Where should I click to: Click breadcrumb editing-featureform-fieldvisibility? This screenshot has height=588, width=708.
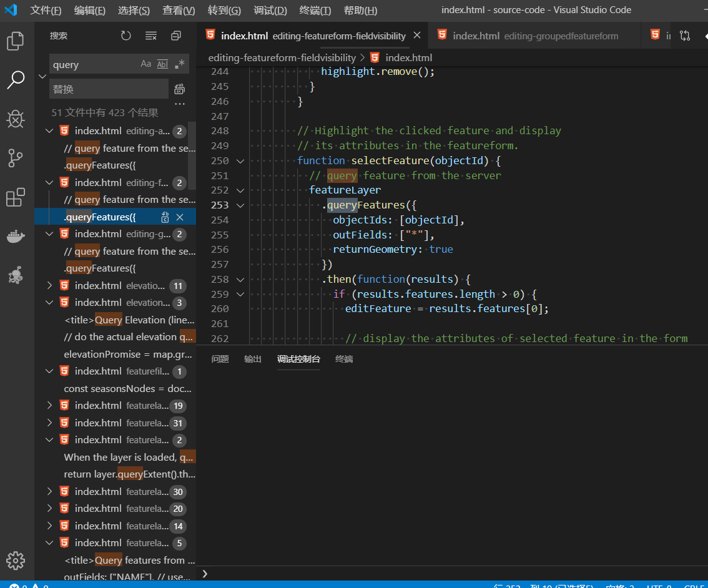pos(282,58)
